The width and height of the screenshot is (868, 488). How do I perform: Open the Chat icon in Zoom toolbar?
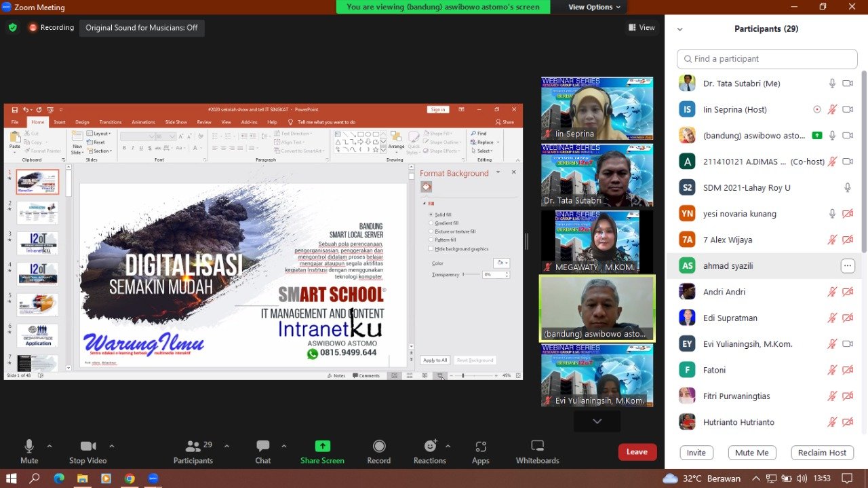coord(263,446)
